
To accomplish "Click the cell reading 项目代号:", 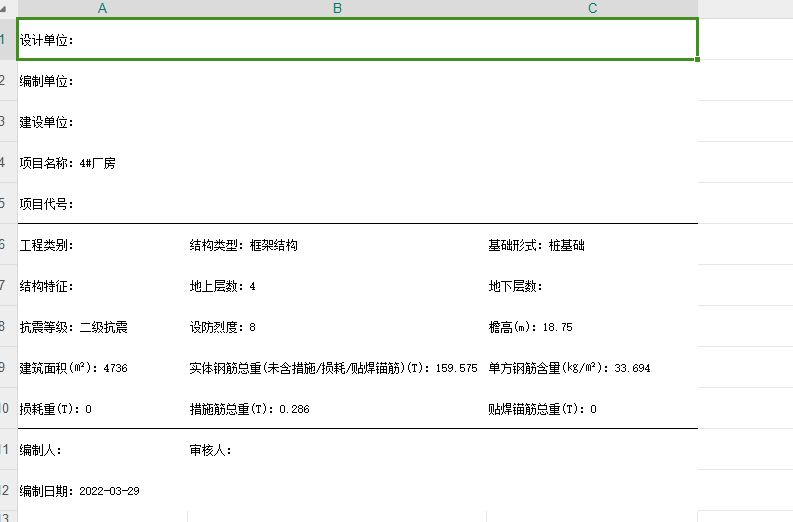I will tap(358, 203).
